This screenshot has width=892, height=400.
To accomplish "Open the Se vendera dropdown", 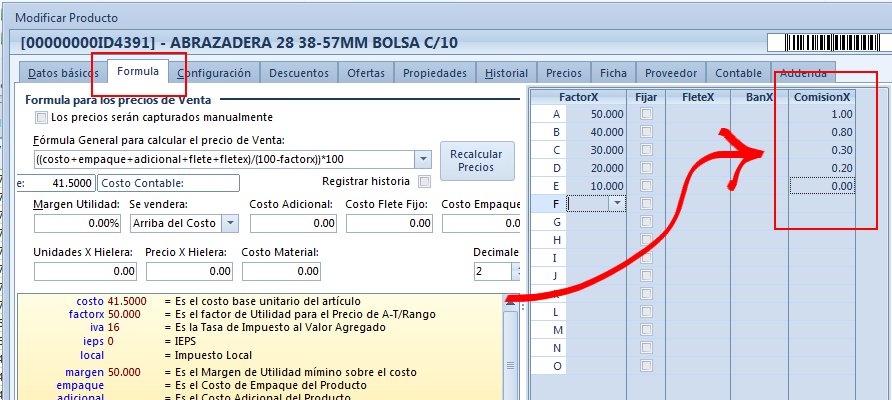I will 230,223.
